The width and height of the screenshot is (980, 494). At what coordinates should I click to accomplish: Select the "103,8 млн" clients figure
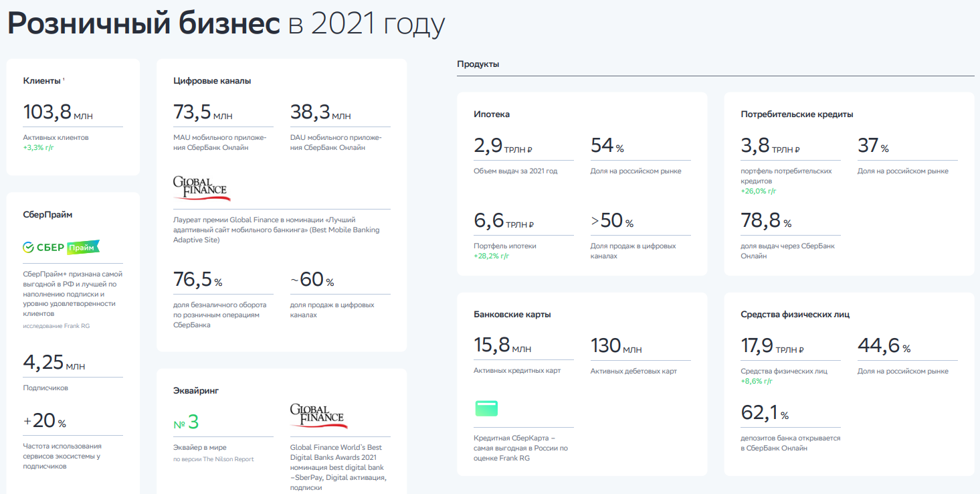[x=58, y=112]
